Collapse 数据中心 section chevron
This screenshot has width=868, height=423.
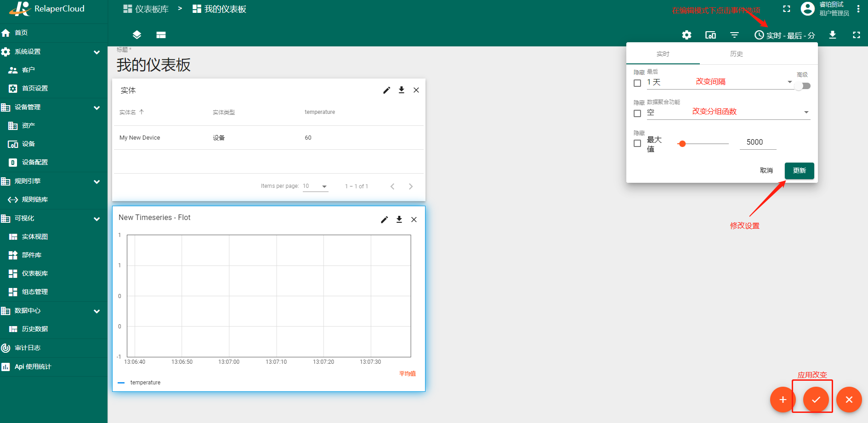[97, 311]
